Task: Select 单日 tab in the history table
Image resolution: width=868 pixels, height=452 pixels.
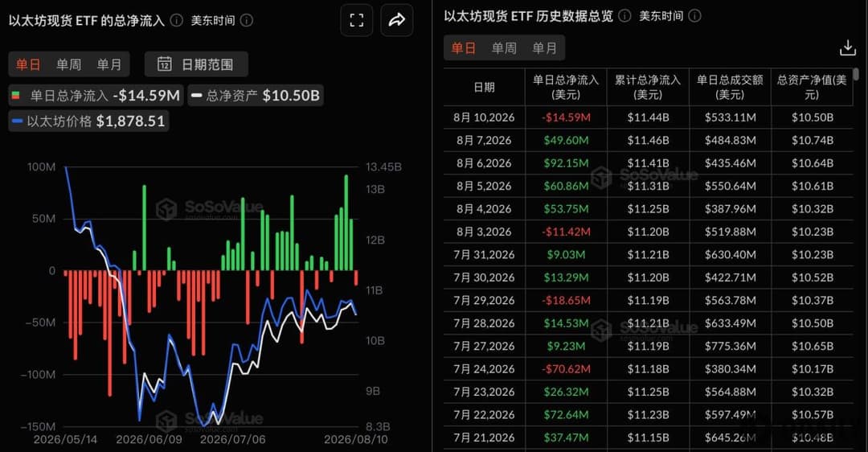Action: pos(464,48)
